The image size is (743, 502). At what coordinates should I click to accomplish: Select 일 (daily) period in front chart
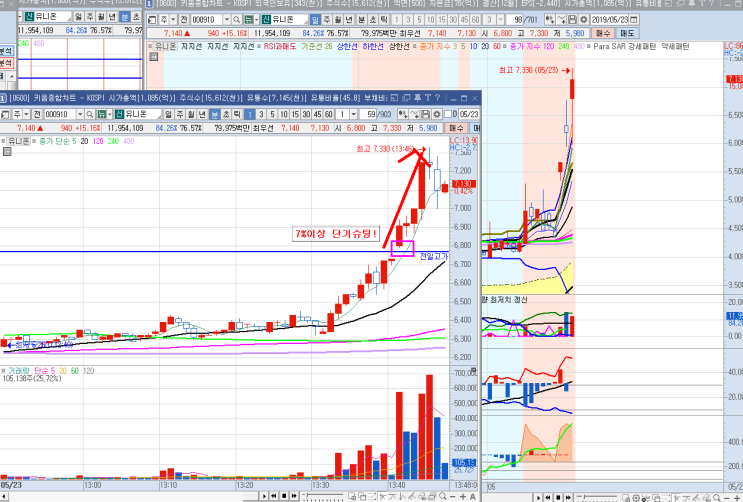click(x=168, y=114)
